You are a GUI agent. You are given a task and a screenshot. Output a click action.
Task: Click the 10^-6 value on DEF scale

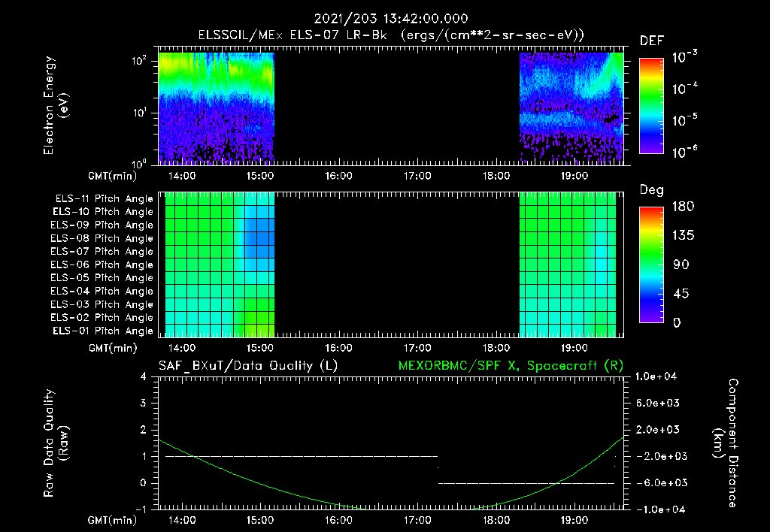pyautogui.click(x=684, y=152)
